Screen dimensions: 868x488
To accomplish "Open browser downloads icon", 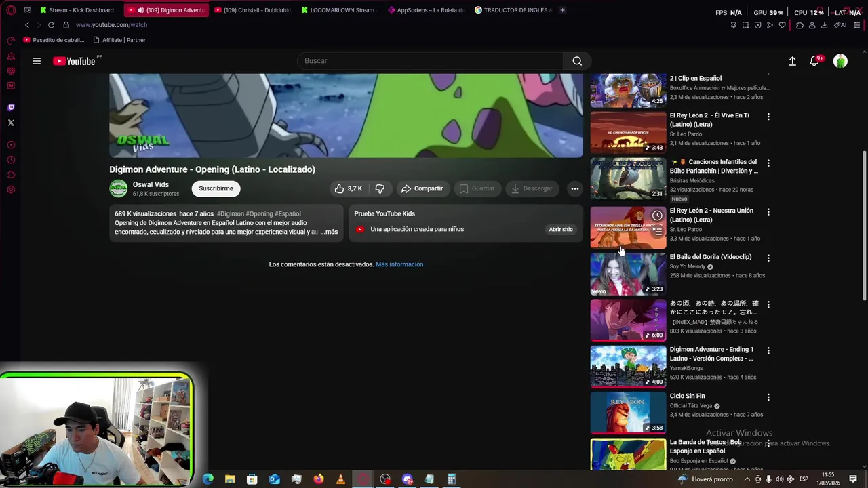I will pyautogui.click(x=824, y=25).
